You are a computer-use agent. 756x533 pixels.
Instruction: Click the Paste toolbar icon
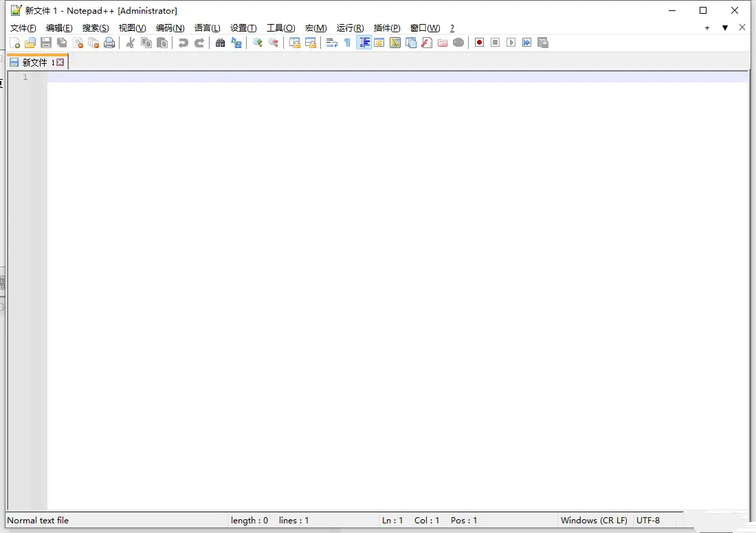tap(162, 43)
